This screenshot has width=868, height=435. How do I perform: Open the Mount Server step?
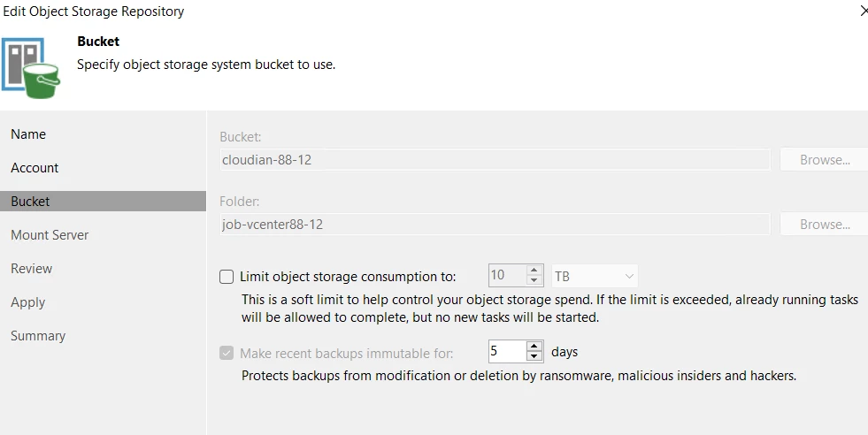tap(50, 235)
